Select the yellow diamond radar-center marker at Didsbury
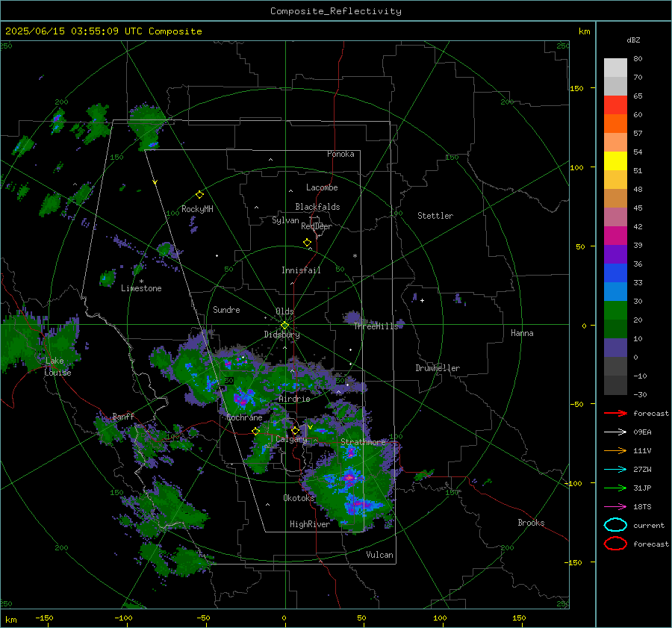The image size is (672, 628). (x=284, y=326)
